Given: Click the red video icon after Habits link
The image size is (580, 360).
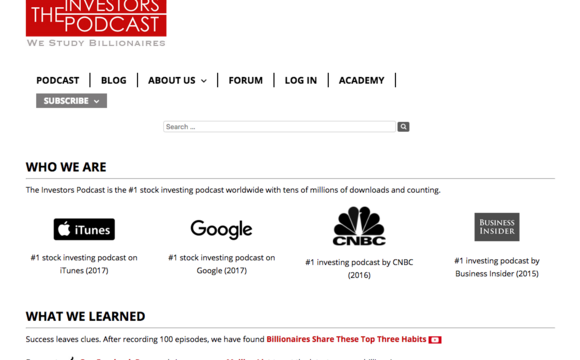Looking at the screenshot, I should (435, 340).
